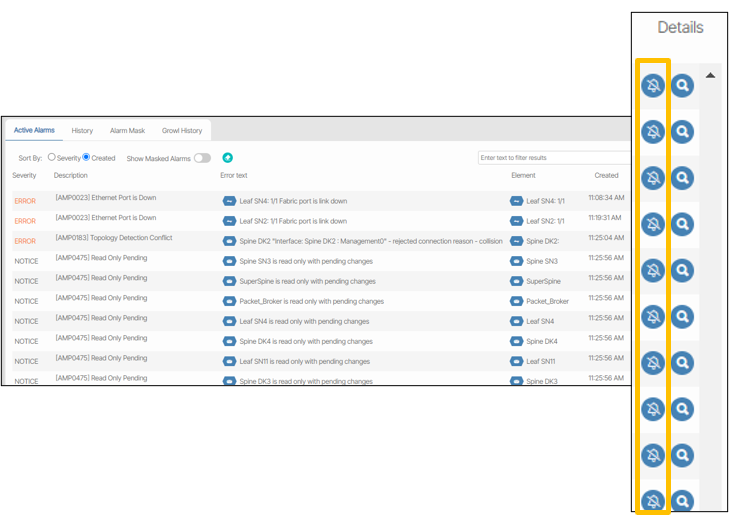Click device icon next to Spine DK2 error text

[229, 241]
